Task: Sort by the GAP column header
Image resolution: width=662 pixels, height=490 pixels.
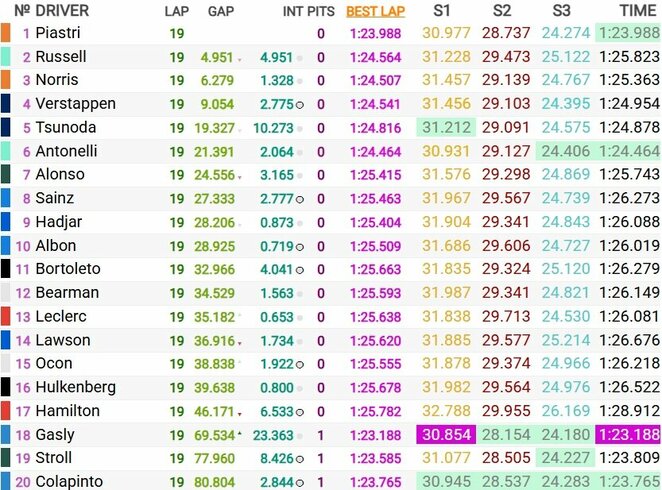Action: coord(221,12)
